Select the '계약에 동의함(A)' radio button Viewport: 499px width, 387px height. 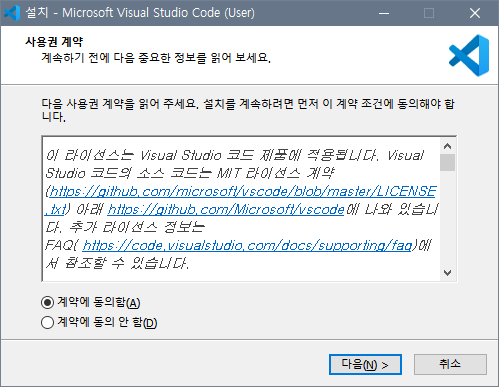coord(47,302)
